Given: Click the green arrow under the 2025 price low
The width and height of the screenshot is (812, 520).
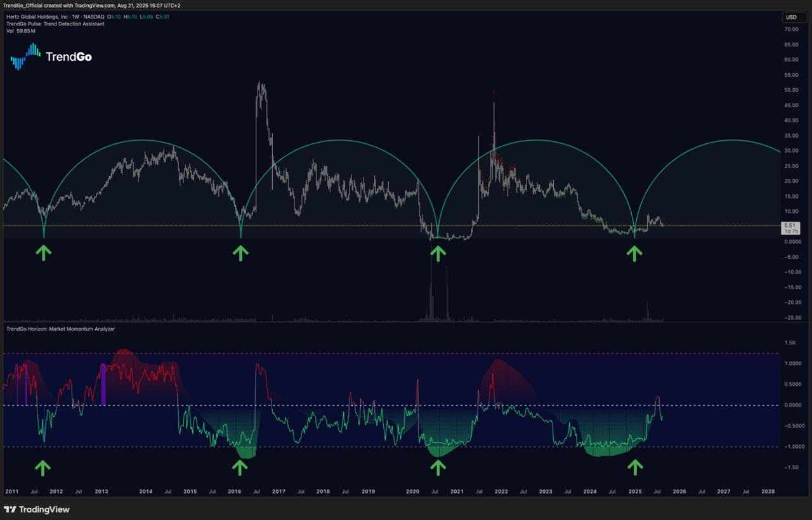Looking at the screenshot, I should (x=634, y=253).
